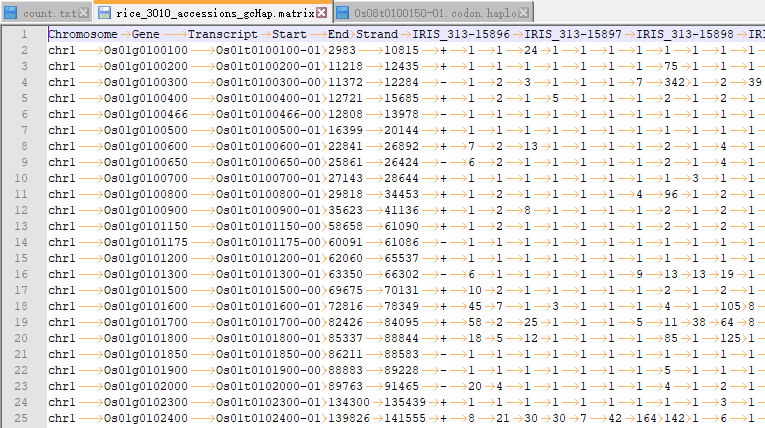765x428 pixels.
Task: Click line number 25 in the margin
Action: 21,418
